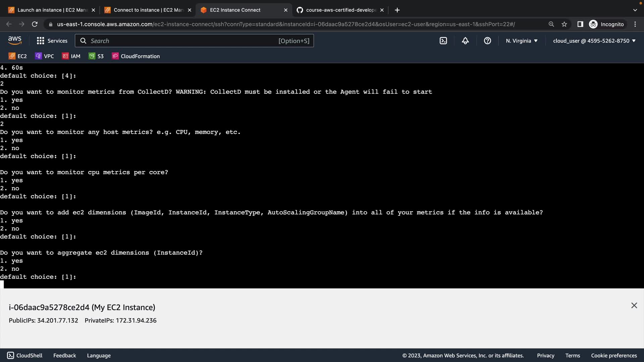Open the AWS CloudShell icon in header

(443, 41)
